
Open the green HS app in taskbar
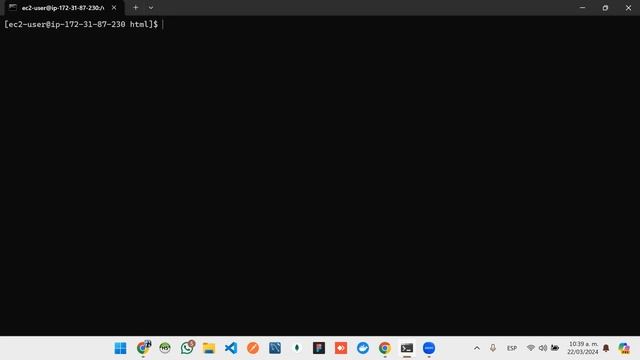(165, 348)
